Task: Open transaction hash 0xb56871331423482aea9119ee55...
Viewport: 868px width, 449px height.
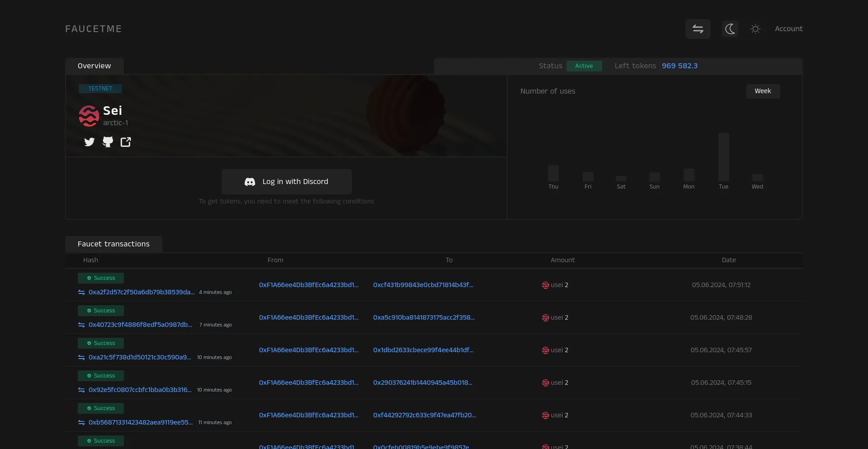Action: tap(141, 422)
